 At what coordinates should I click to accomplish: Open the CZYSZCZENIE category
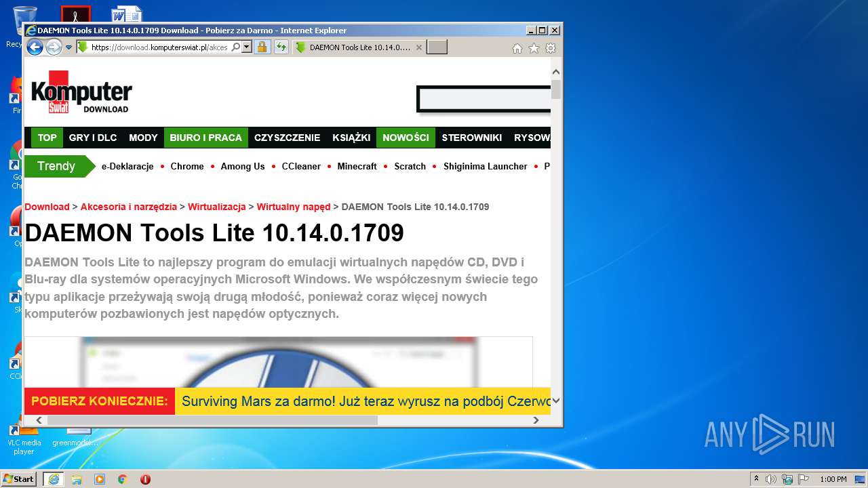tap(287, 138)
